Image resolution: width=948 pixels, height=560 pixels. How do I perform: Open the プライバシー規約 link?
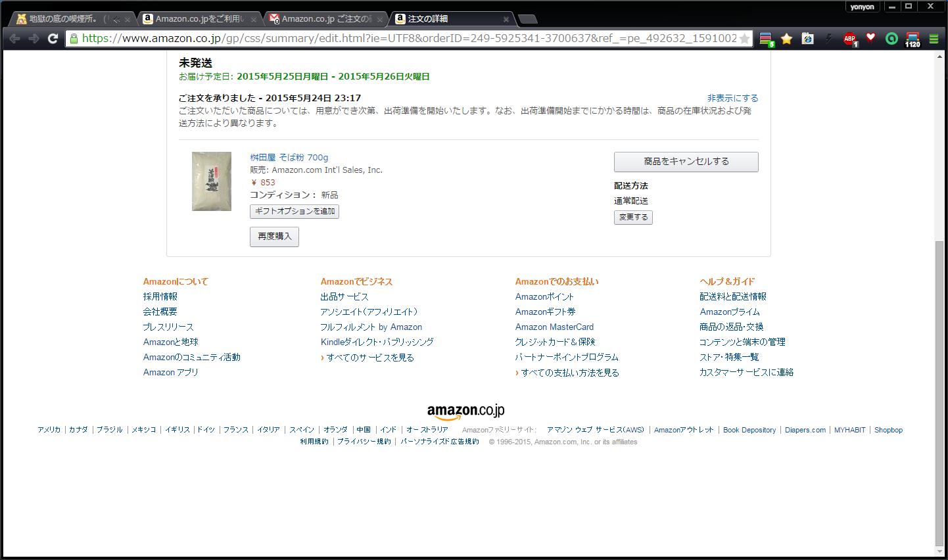(364, 442)
